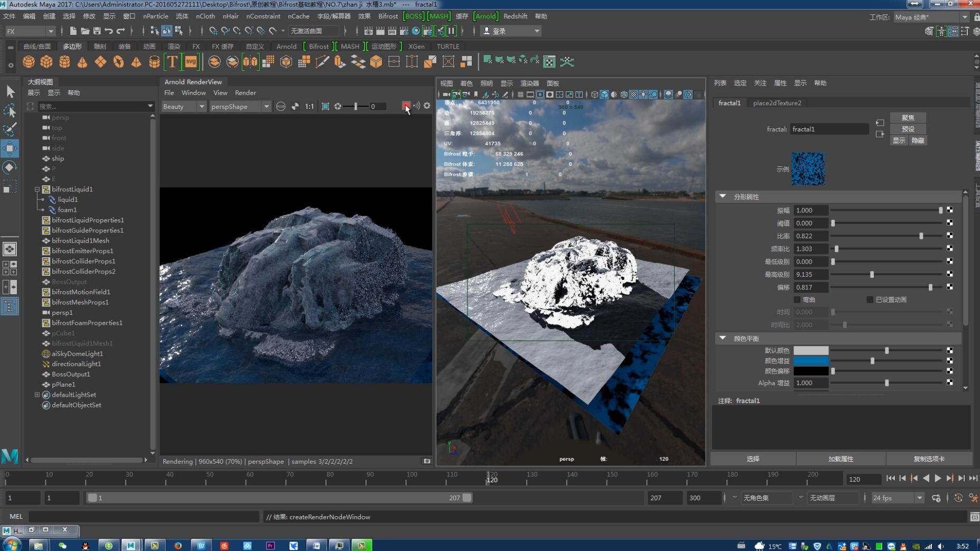Click the 加载属性 button
This screenshot has width=980, height=551.
[841, 459]
